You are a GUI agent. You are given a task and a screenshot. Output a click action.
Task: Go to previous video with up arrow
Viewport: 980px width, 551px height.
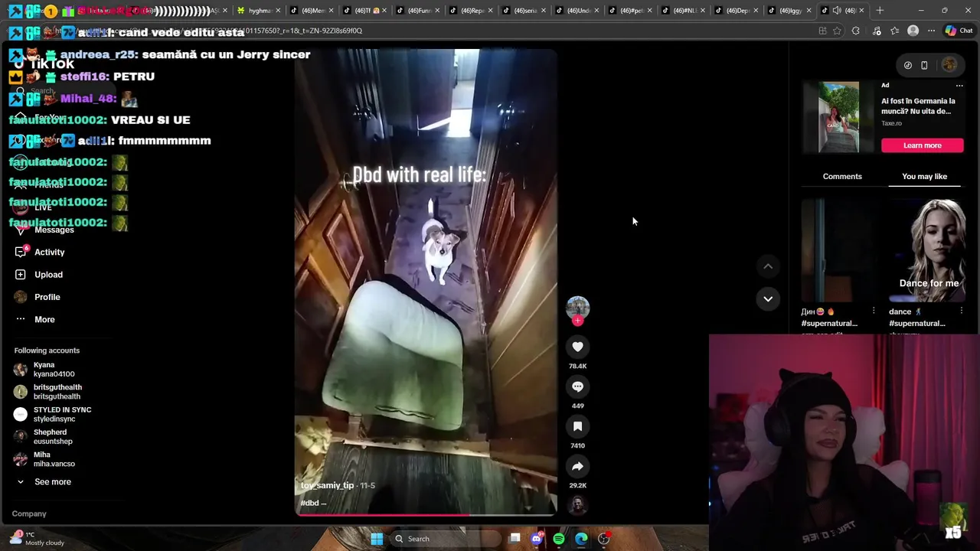(x=768, y=266)
